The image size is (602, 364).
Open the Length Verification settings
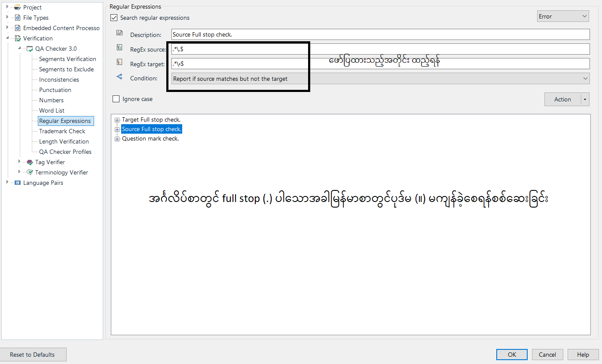[64, 141]
